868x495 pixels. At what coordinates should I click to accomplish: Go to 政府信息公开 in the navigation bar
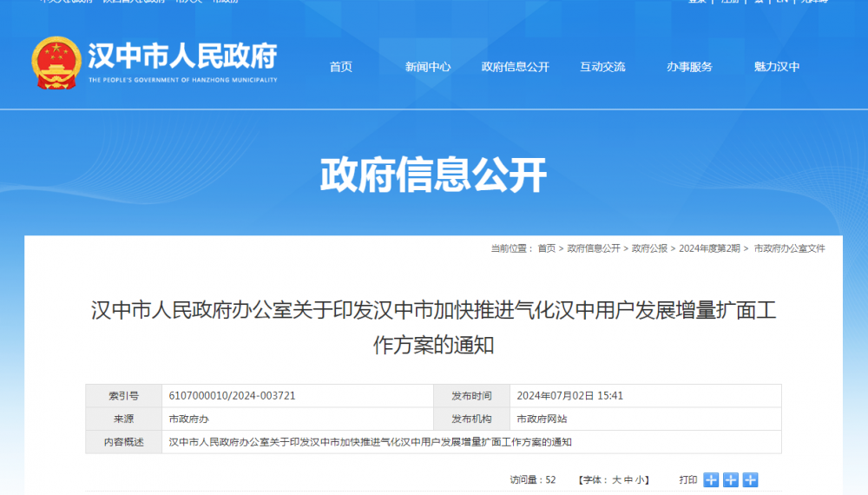tap(516, 67)
